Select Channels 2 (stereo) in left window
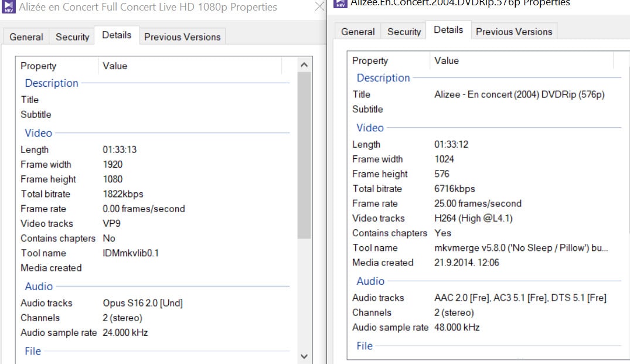Screen dimensions: 630x364 coord(122,318)
